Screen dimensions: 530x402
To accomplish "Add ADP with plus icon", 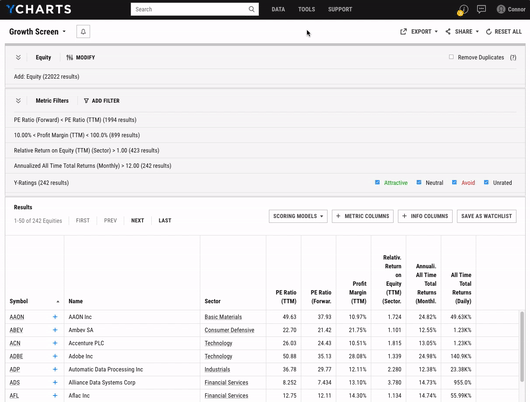I will click(55, 369).
